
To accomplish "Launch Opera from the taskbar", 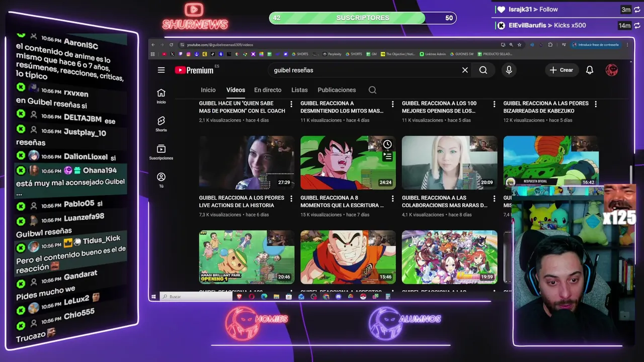I will [252, 297].
